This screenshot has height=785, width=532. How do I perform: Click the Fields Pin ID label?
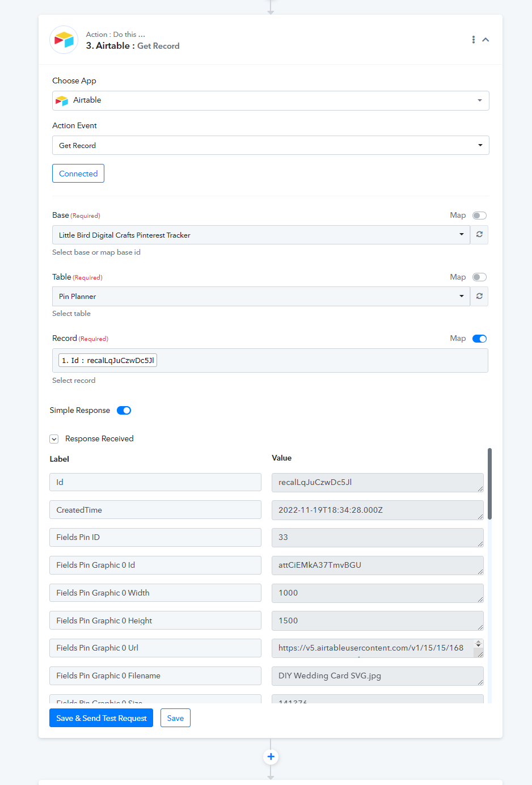click(155, 537)
